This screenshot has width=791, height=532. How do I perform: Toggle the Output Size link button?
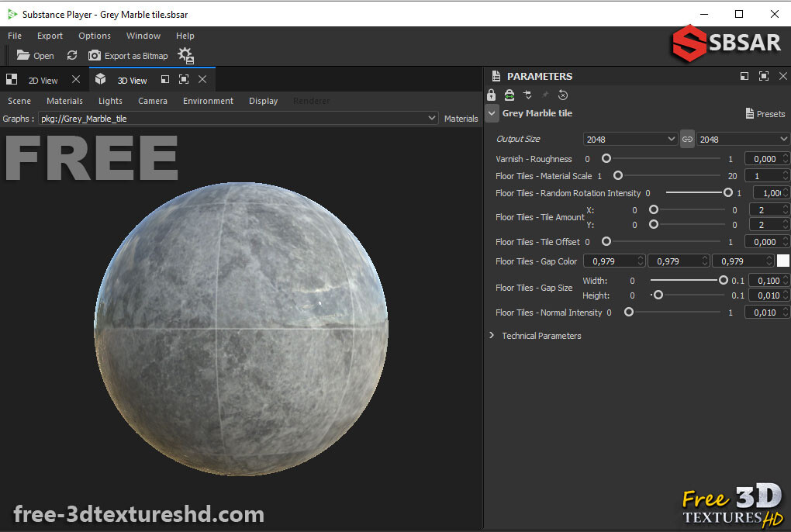point(687,139)
